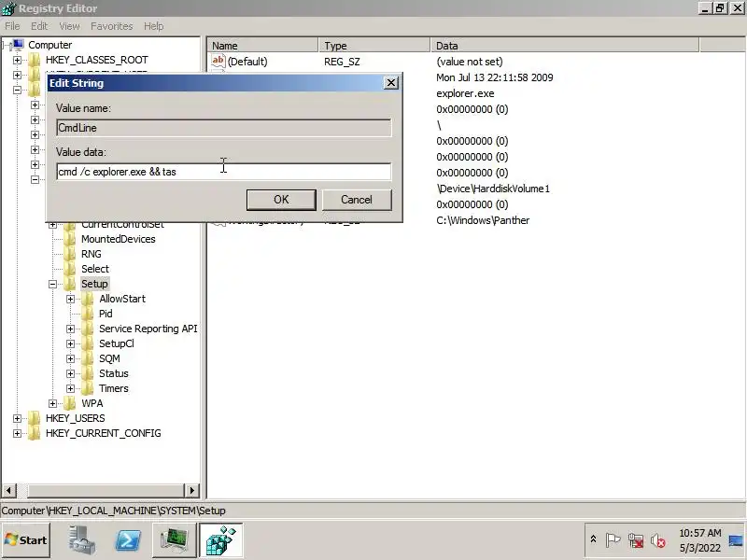Select the SQM folder icon
This screenshot has width=747, height=560.
88,358
